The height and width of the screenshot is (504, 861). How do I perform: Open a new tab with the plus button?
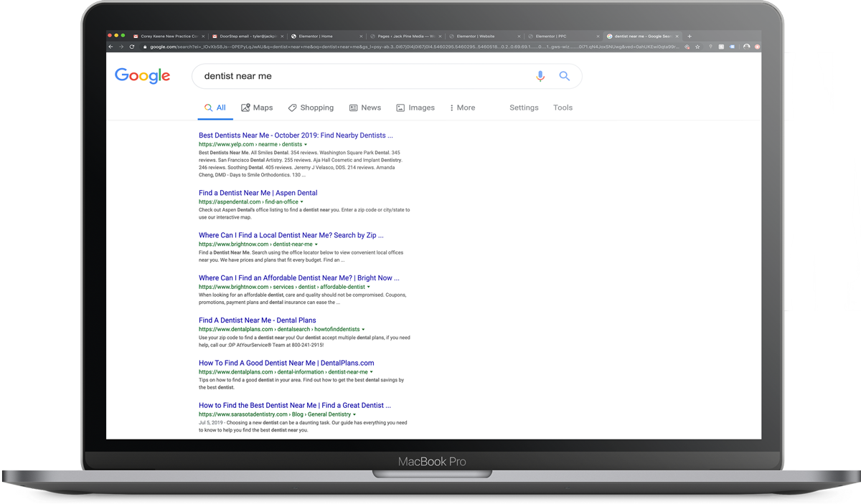coord(690,36)
